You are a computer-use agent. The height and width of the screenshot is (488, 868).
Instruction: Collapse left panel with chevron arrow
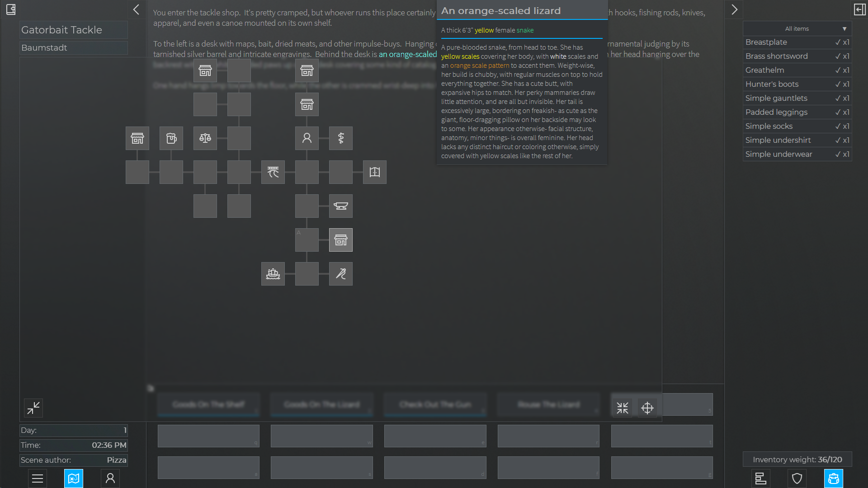136,9
